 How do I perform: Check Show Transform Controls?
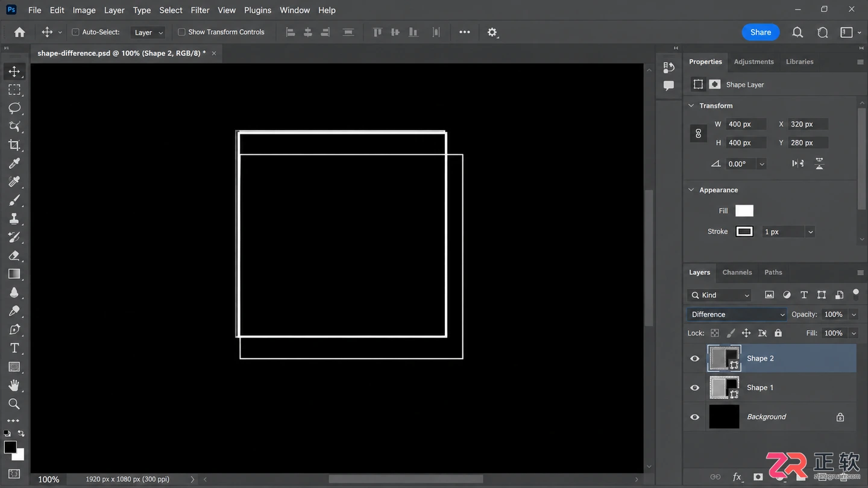click(x=181, y=32)
